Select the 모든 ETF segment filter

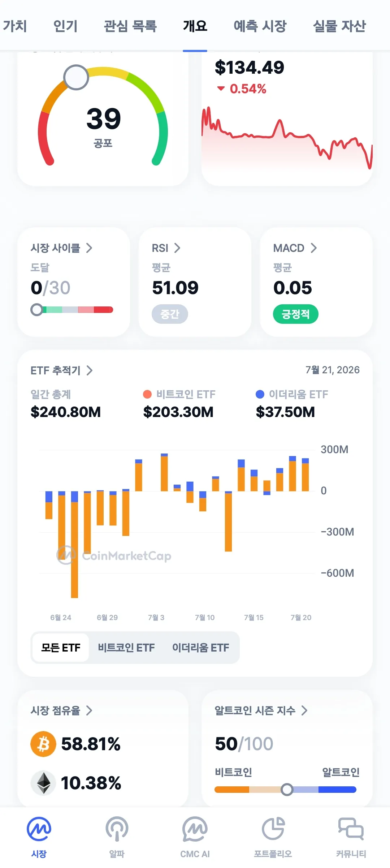coord(61,648)
